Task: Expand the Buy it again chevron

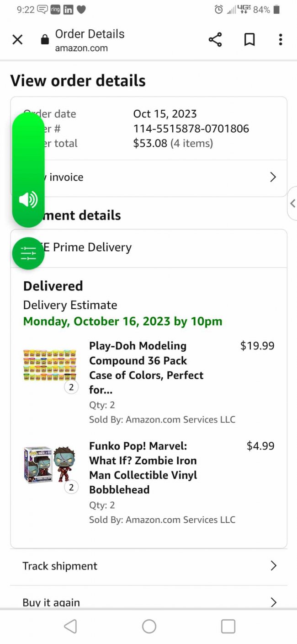Action: 273,602
